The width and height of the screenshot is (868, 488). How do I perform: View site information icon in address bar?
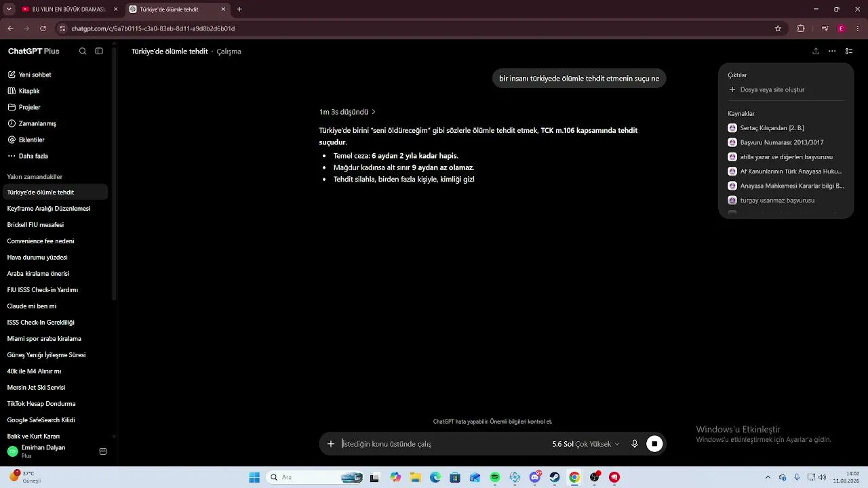click(62, 28)
